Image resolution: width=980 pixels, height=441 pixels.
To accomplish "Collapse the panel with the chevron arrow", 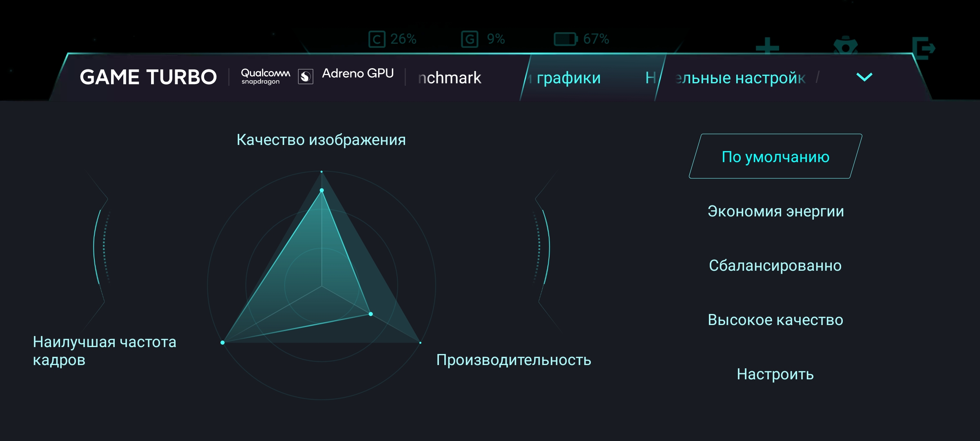I will [864, 77].
